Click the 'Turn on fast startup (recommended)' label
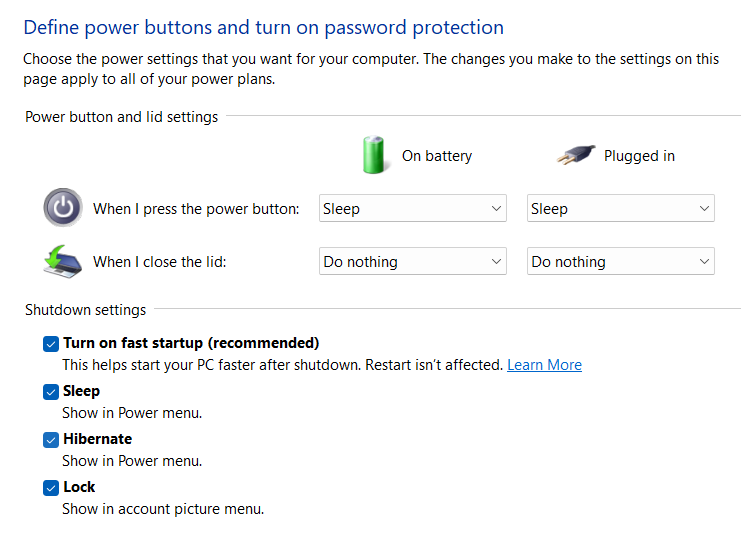The image size is (744, 543). pyautogui.click(x=191, y=343)
